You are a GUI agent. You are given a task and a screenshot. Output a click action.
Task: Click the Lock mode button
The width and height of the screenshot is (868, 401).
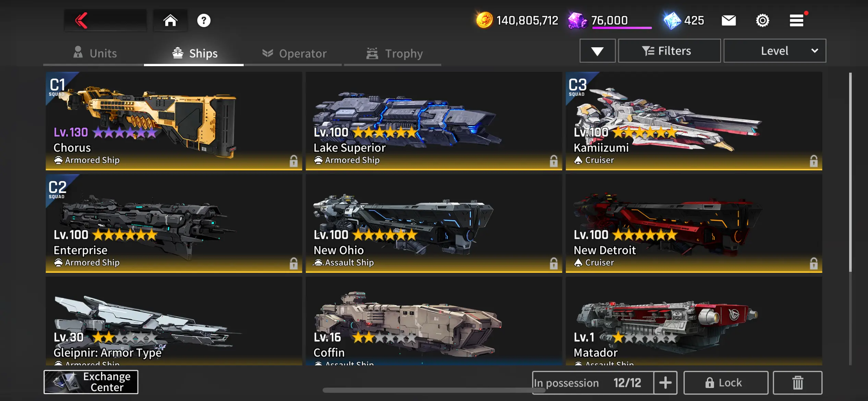click(x=726, y=382)
